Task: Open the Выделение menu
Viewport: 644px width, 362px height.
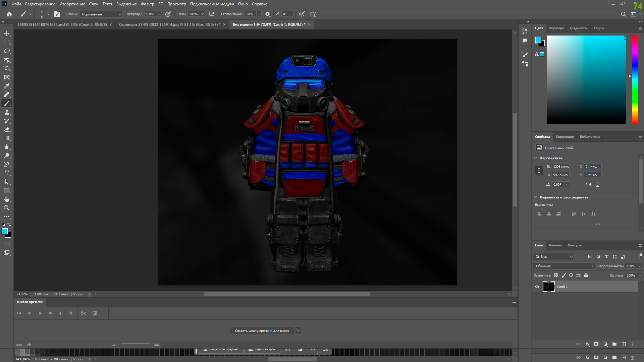Action: click(x=126, y=4)
